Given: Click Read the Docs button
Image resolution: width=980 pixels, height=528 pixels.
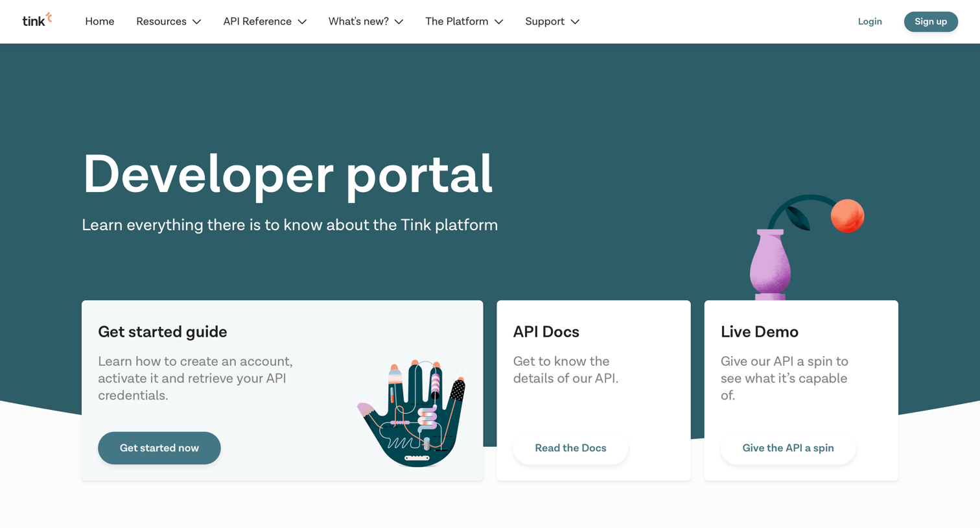Looking at the screenshot, I should pyautogui.click(x=570, y=448).
